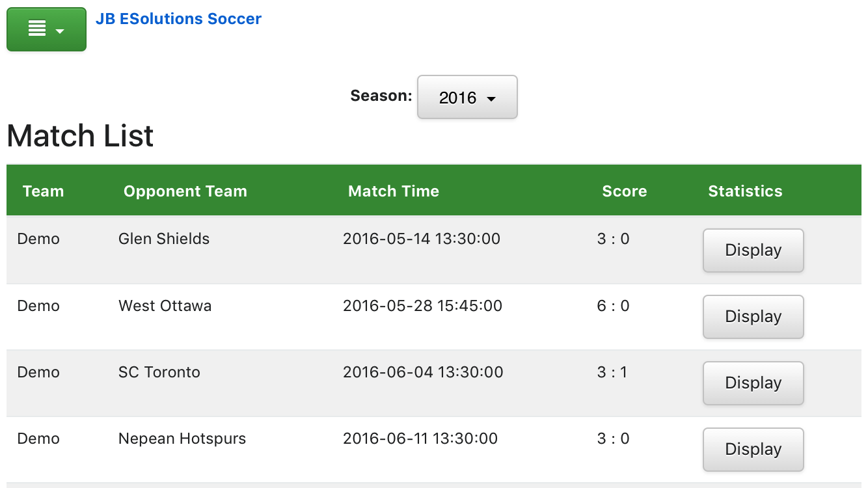
Task: Click the 3 : 1 score cell
Action: (613, 372)
